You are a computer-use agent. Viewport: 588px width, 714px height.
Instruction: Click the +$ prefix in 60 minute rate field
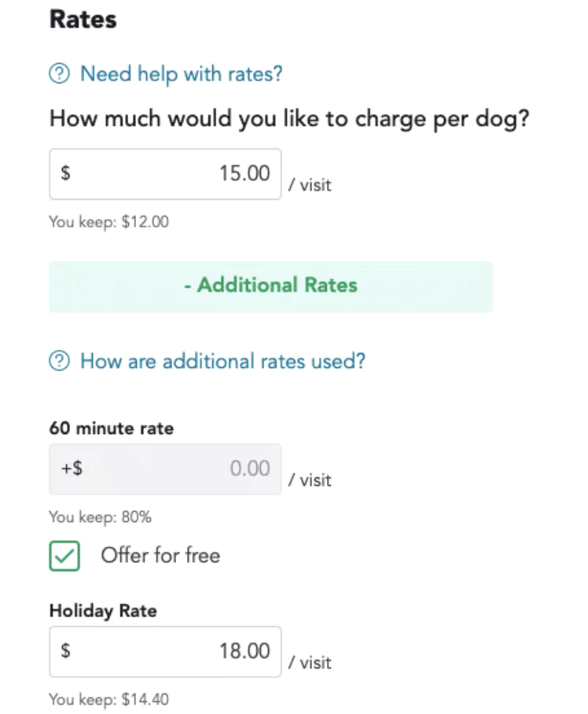[72, 468]
